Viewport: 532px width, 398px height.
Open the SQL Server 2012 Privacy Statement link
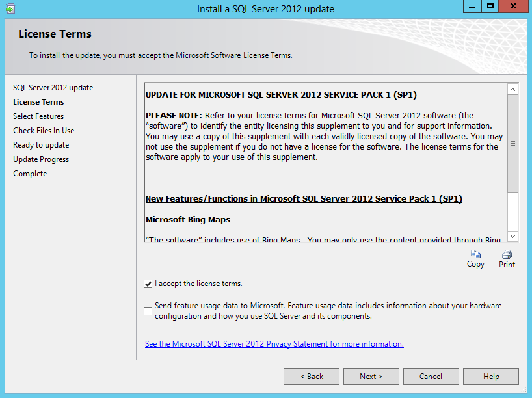click(274, 344)
